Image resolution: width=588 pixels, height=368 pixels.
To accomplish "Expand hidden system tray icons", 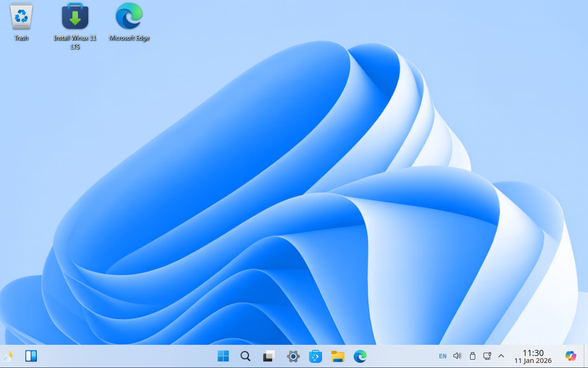I will (501, 356).
